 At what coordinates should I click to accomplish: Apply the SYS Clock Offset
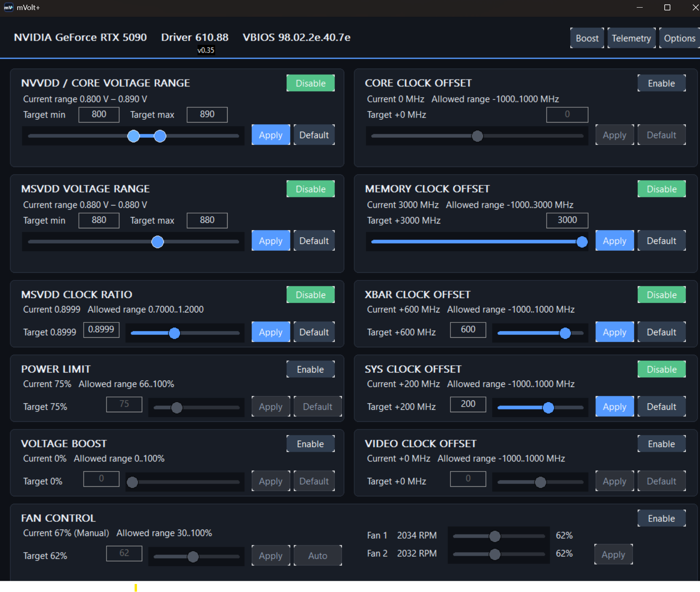(615, 407)
